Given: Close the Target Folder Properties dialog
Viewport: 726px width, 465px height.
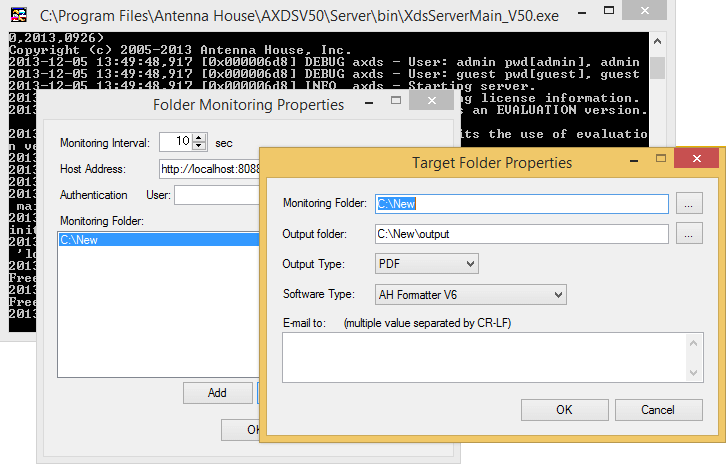Looking at the screenshot, I should (696, 159).
